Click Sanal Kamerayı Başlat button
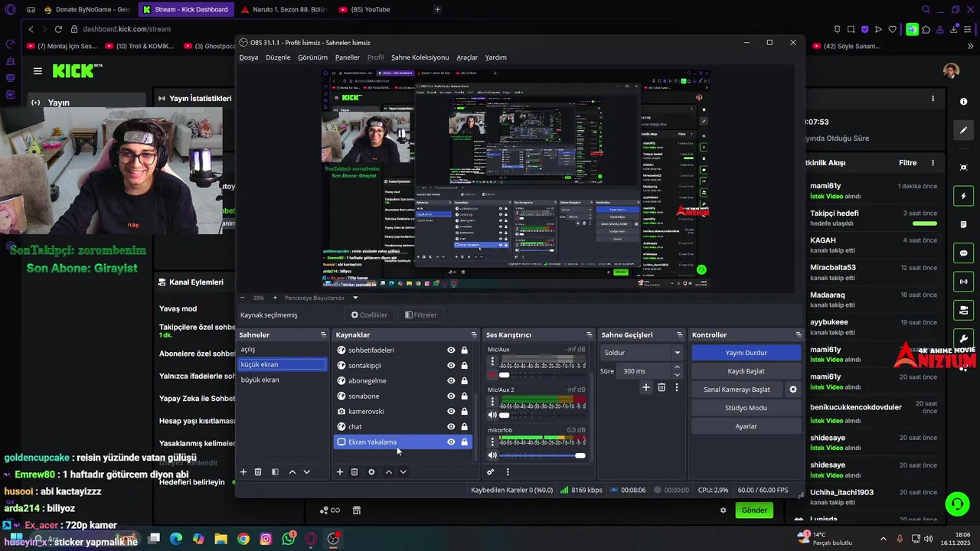Image resolution: width=980 pixels, height=551 pixels. pos(737,390)
